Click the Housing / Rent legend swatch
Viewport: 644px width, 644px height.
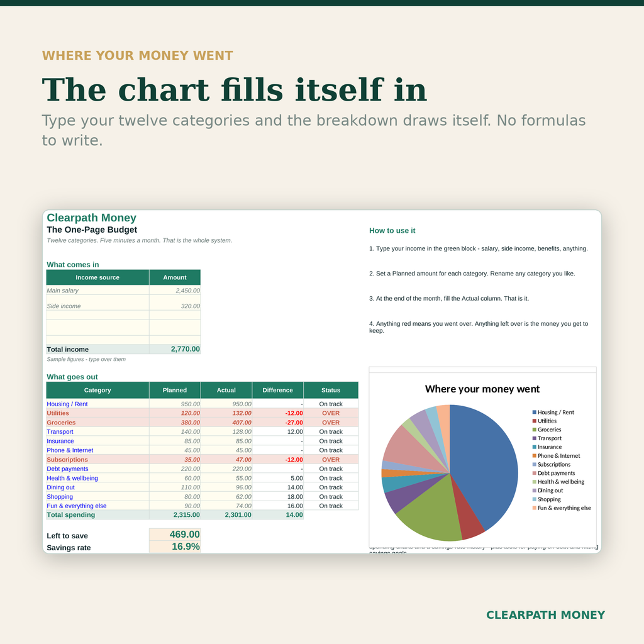click(x=535, y=412)
